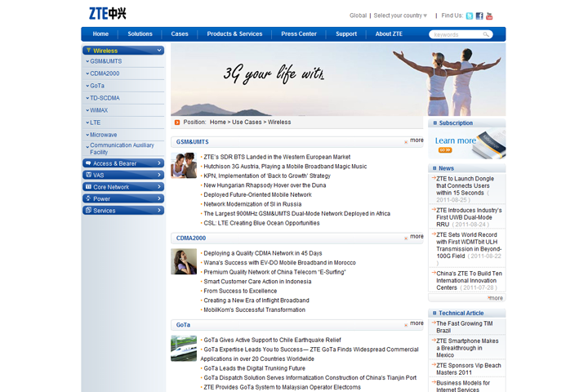Open ZTE's Facebook page icon
This screenshot has height=392, width=588.
479,16
